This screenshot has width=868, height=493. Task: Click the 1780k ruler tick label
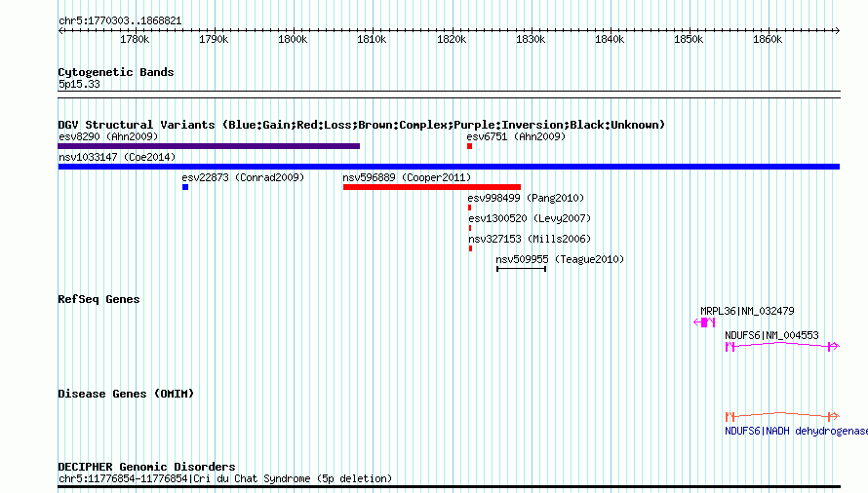tap(135, 40)
